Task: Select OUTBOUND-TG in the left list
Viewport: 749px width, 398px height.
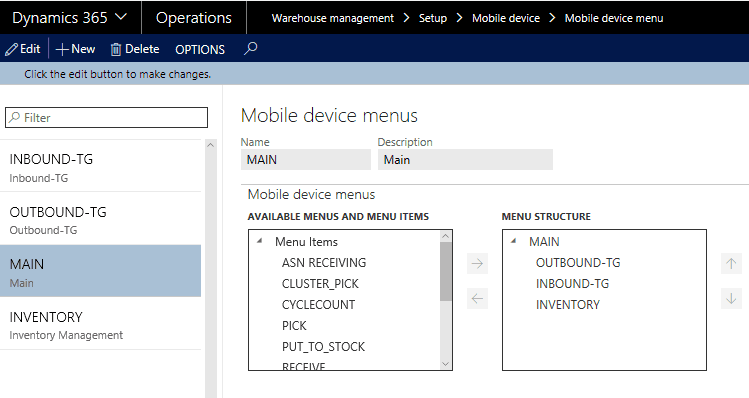Action: 100,219
